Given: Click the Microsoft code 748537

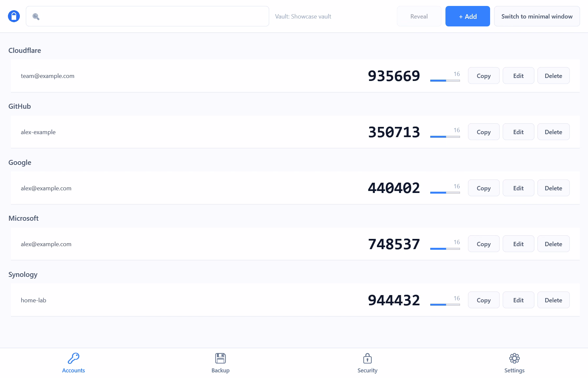Looking at the screenshot, I should coord(394,244).
